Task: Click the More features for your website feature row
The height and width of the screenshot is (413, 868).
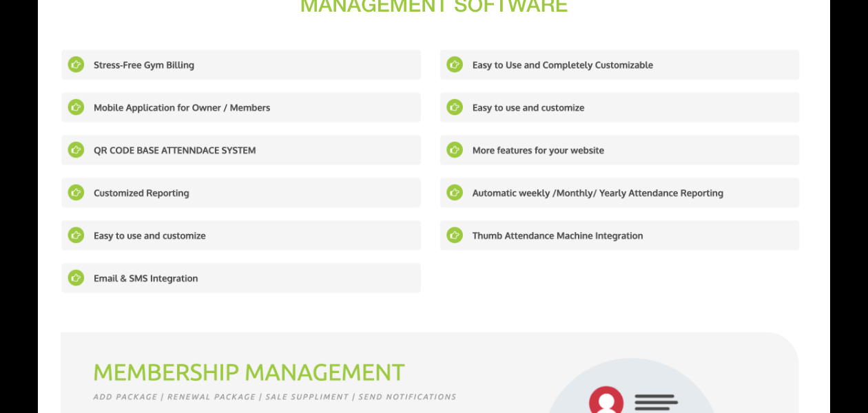Action: 619,149
